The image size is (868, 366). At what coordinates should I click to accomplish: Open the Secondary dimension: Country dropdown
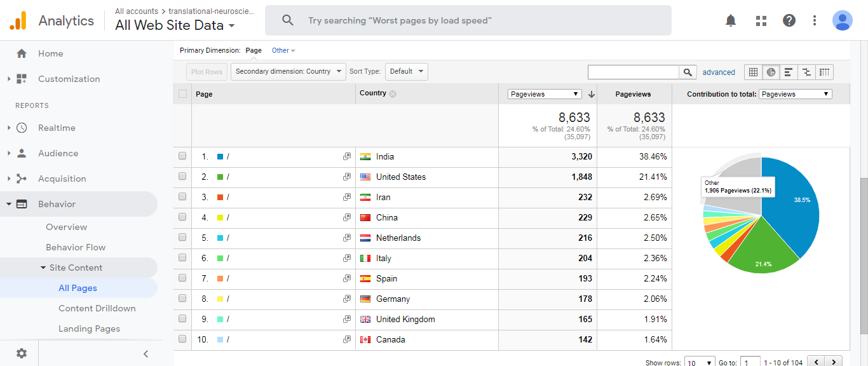tap(288, 72)
